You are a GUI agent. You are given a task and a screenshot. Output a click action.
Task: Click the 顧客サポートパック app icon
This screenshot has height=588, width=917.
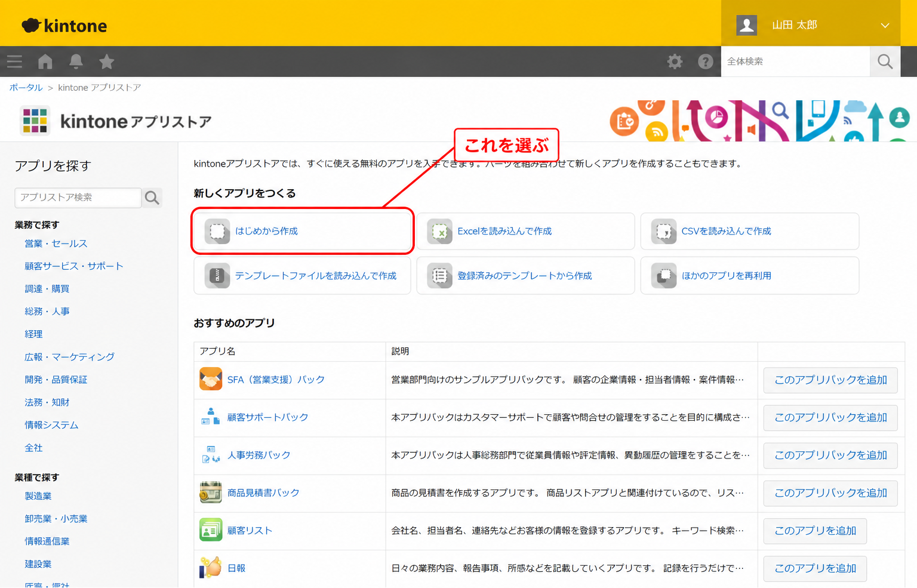point(211,417)
